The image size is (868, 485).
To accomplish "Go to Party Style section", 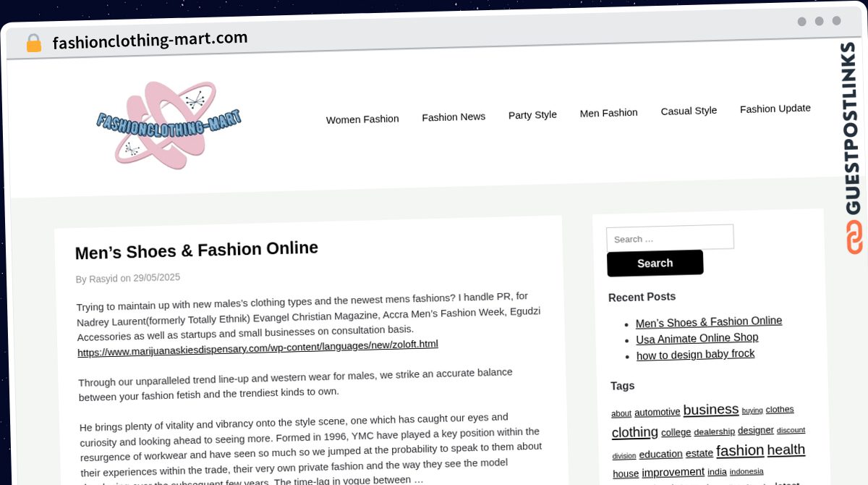I will 532,114.
